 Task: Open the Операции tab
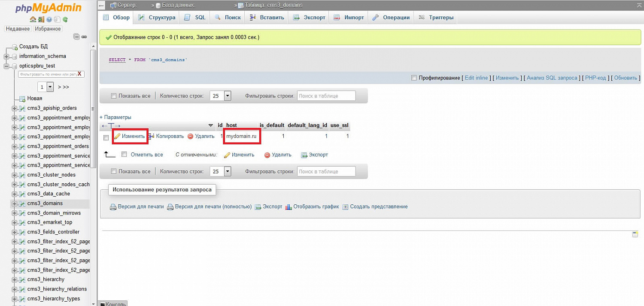click(391, 18)
